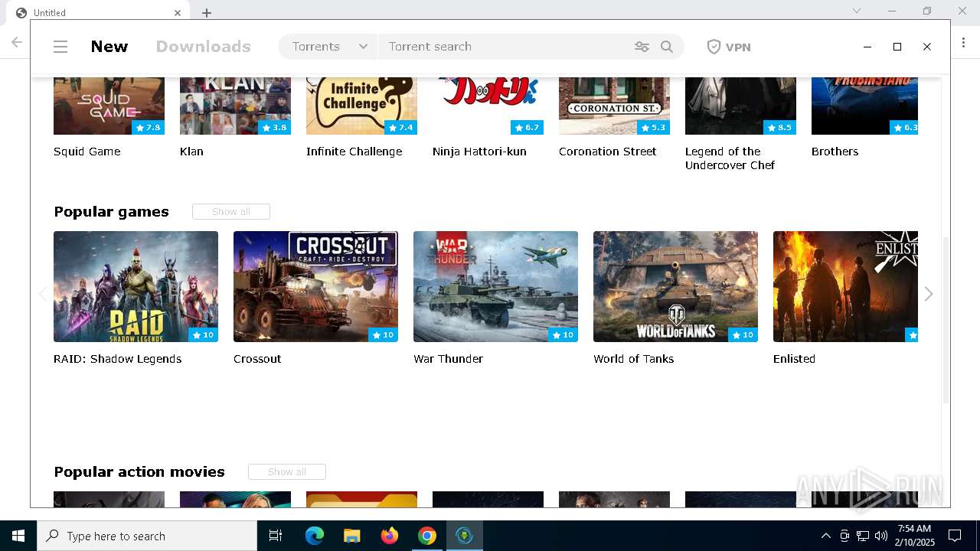The height and width of the screenshot is (551, 980).
Task: Click the Infinite Challenge title text
Action: 354,152
